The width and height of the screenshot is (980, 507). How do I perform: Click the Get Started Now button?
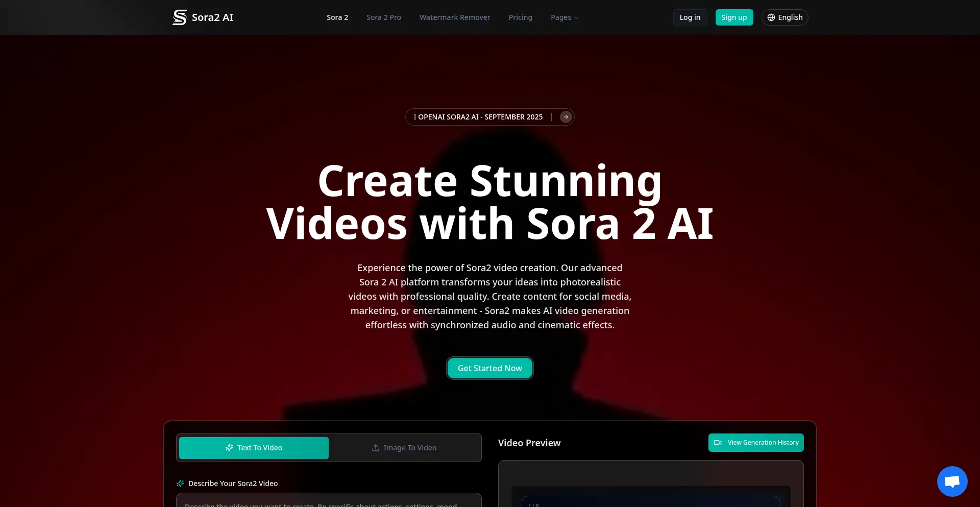coord(490,368)
